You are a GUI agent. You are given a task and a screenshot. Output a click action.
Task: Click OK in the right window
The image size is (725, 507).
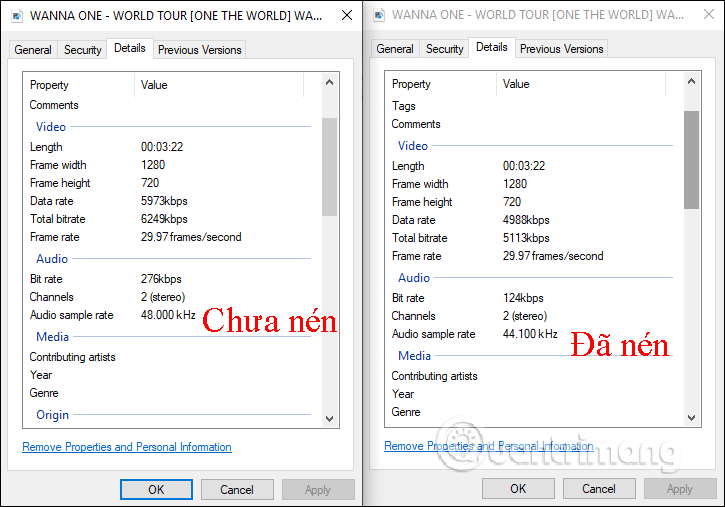[518, 489]
